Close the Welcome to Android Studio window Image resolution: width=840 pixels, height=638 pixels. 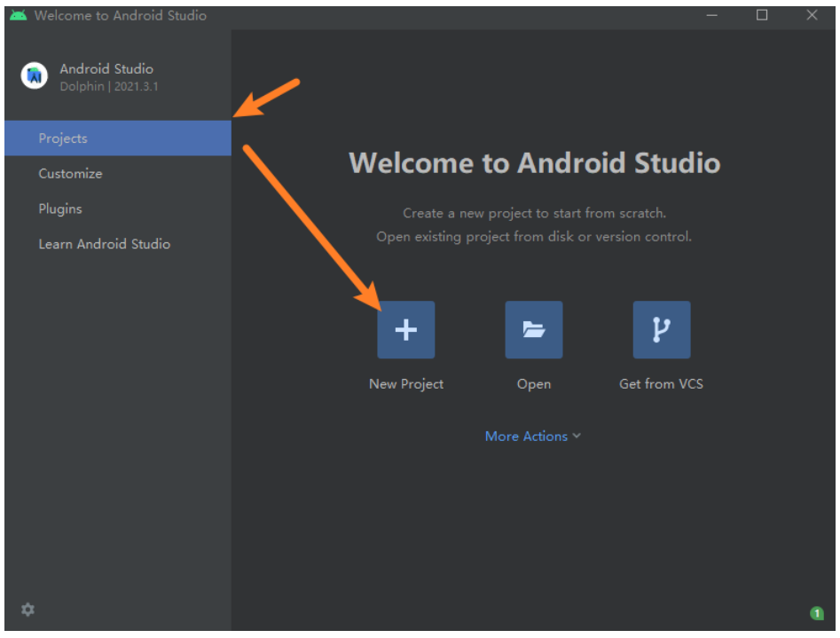point(812,15)
